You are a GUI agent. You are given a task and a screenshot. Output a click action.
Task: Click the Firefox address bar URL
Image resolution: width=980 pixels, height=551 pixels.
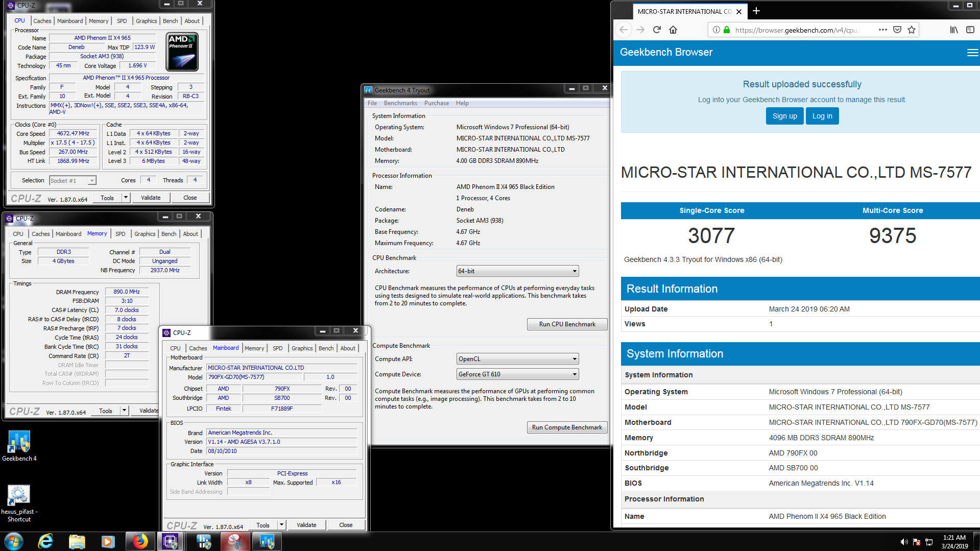[797, 30]
